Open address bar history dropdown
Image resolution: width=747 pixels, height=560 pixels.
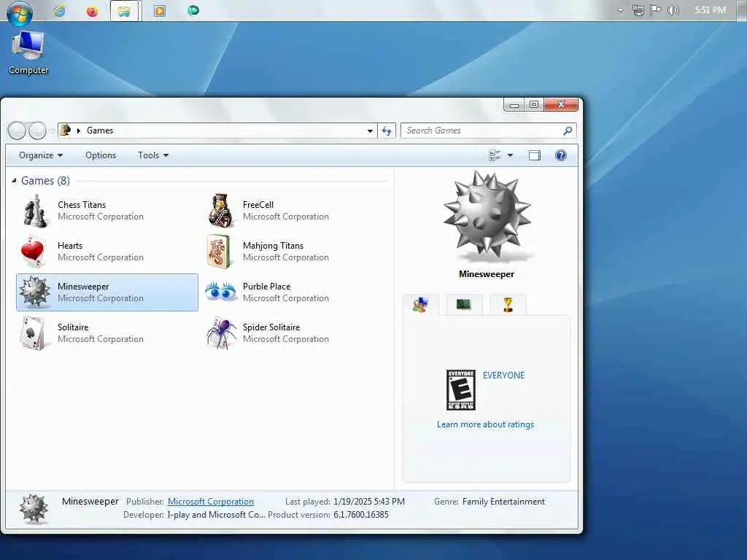(x=370, y=131)
